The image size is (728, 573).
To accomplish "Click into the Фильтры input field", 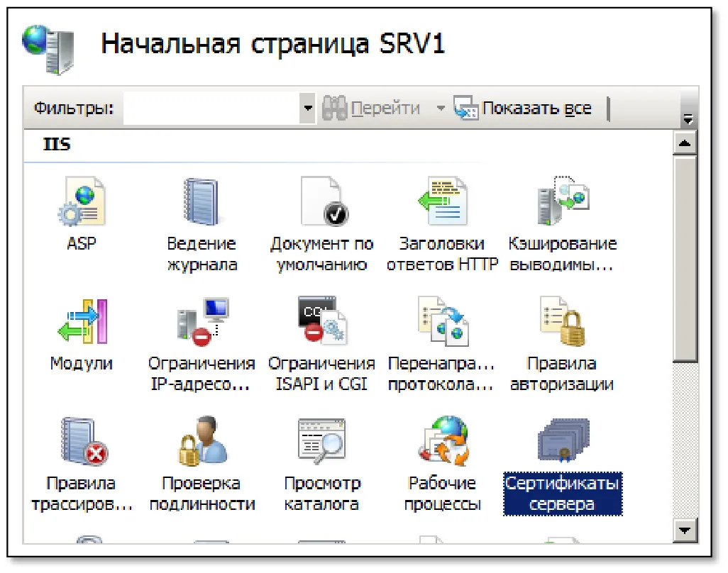I will tap(211, 108).
